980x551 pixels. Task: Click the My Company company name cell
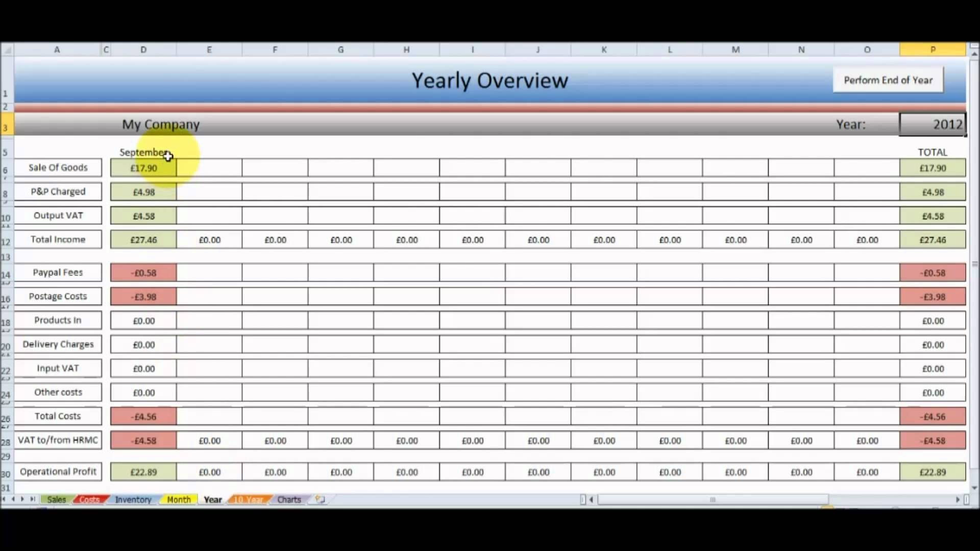[x=160, y=124]
